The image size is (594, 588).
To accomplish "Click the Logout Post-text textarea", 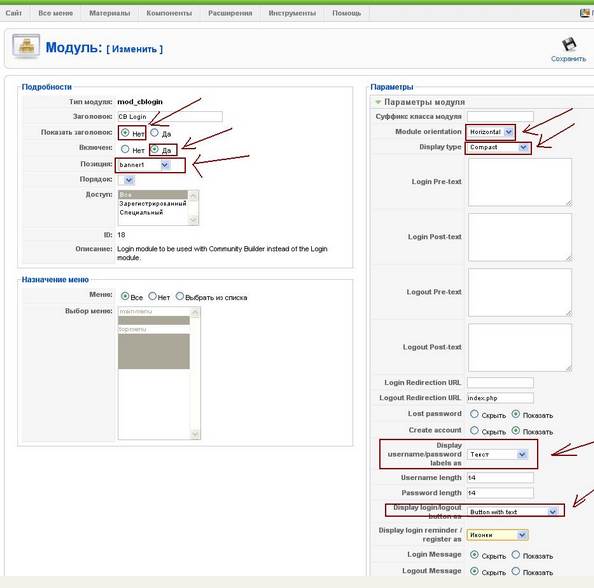I will pos(520,347).
